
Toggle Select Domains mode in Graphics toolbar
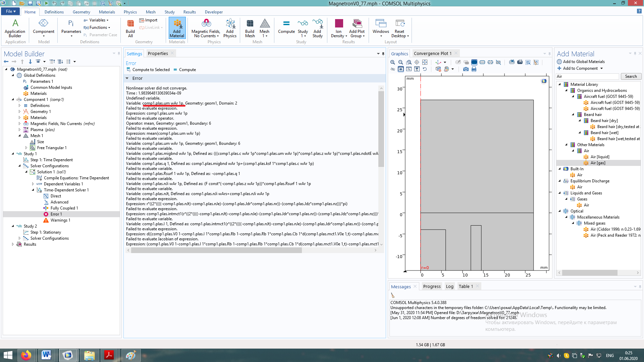pos(474,62)
